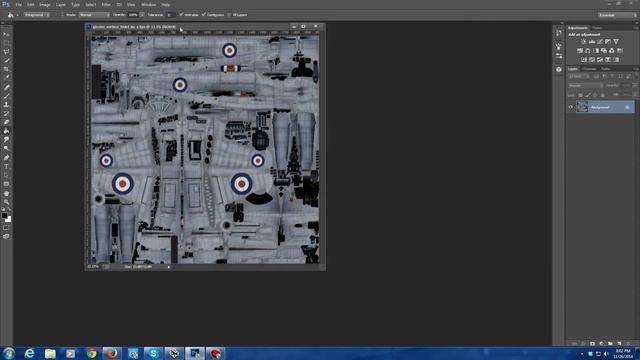Viewport: 640px width, 360px height.
Task: Add a Hue/Saturation adjustment
Action: pos(580,51)
